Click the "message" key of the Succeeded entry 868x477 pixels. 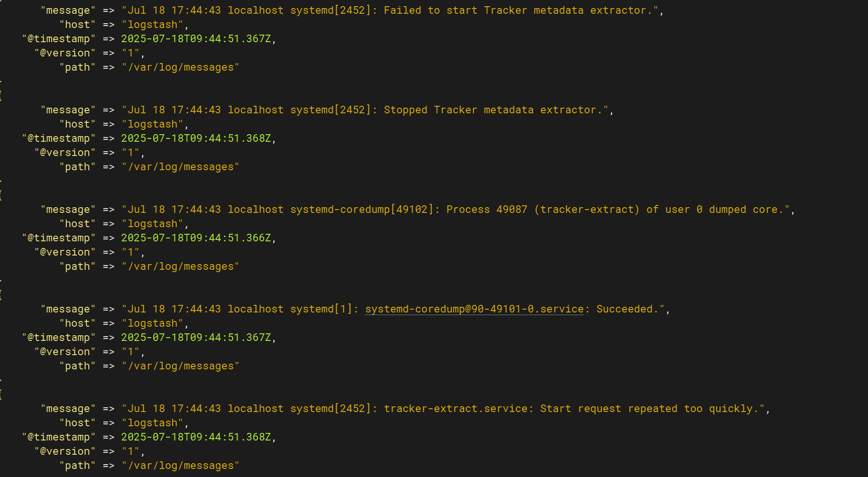[x=68, y=309]
